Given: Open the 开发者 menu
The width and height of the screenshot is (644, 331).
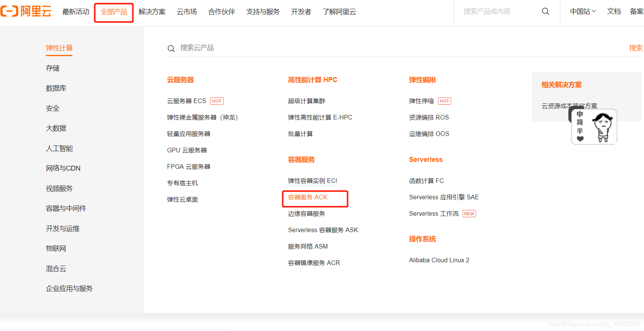Looking at the screenshot, I should tap(301, 12).
